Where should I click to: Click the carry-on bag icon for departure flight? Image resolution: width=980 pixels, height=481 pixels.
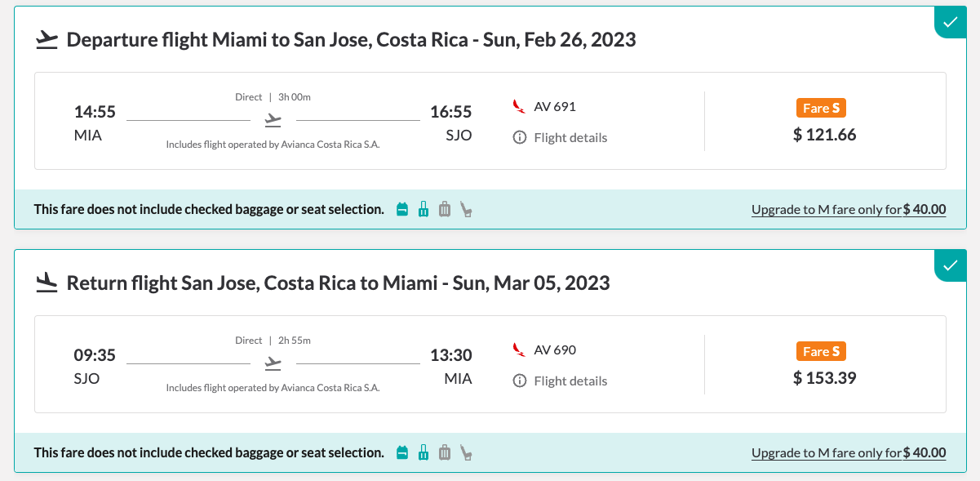tap(423, 210)
